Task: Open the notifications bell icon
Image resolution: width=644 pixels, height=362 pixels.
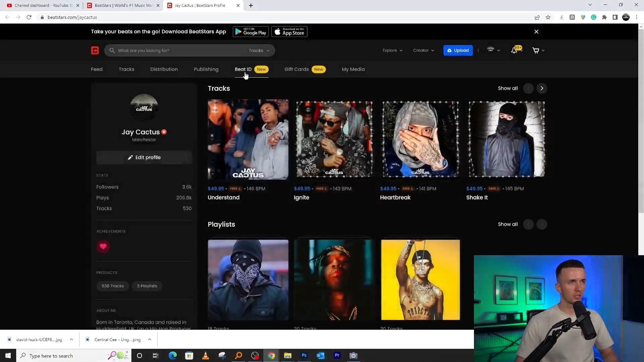Action: pyautogui.click(x=514, y=50)
